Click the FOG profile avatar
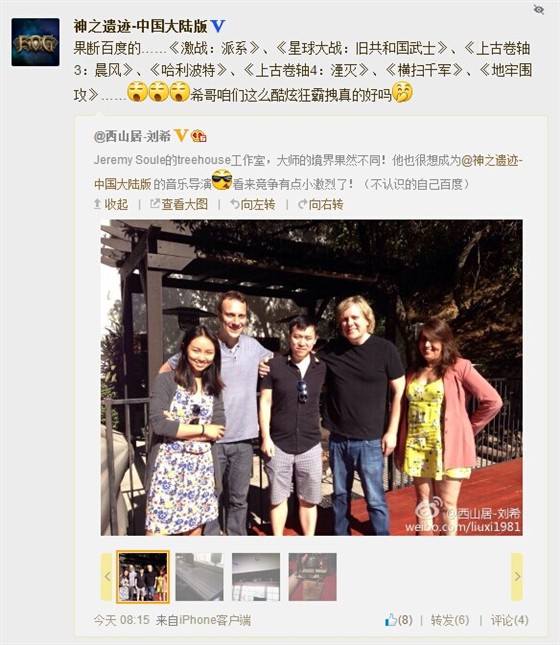 [35, 42]
